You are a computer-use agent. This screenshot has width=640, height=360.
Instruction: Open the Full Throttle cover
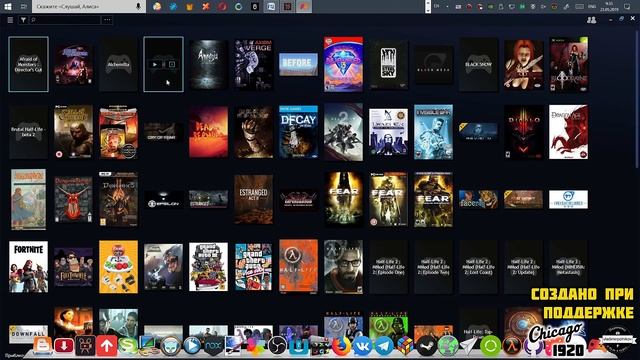coord(73,267)
